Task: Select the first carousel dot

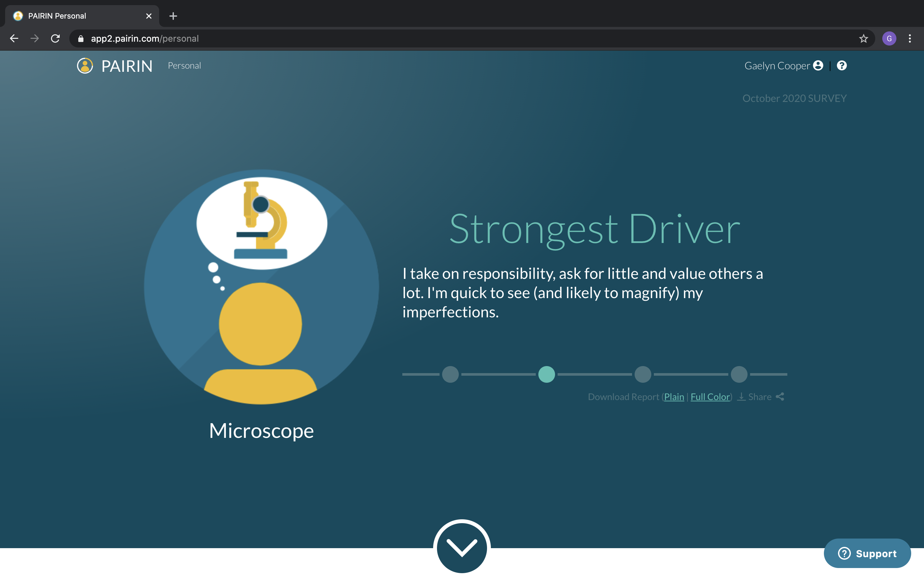Action: 450,374
